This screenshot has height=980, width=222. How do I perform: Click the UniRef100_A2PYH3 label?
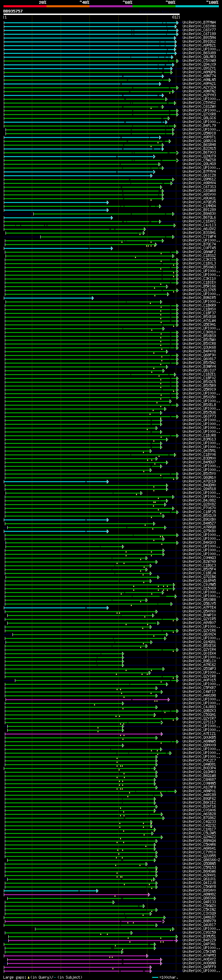pos(199,95)
